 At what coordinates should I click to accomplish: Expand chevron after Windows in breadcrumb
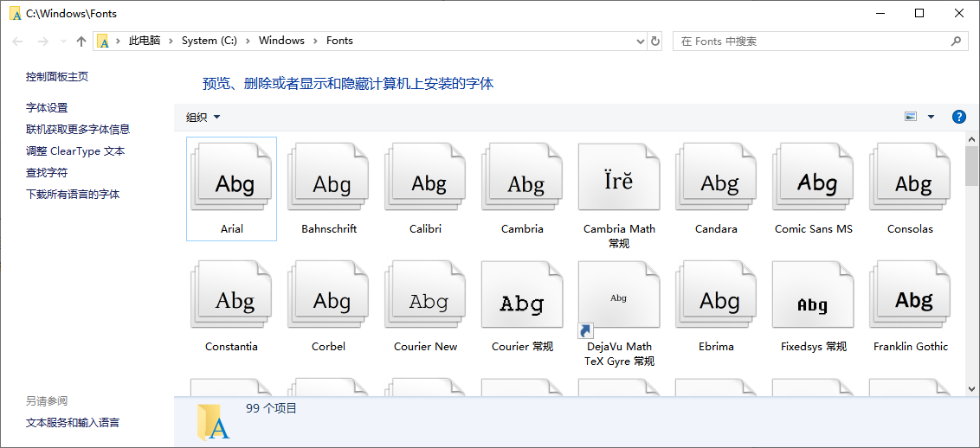(316, 42)
